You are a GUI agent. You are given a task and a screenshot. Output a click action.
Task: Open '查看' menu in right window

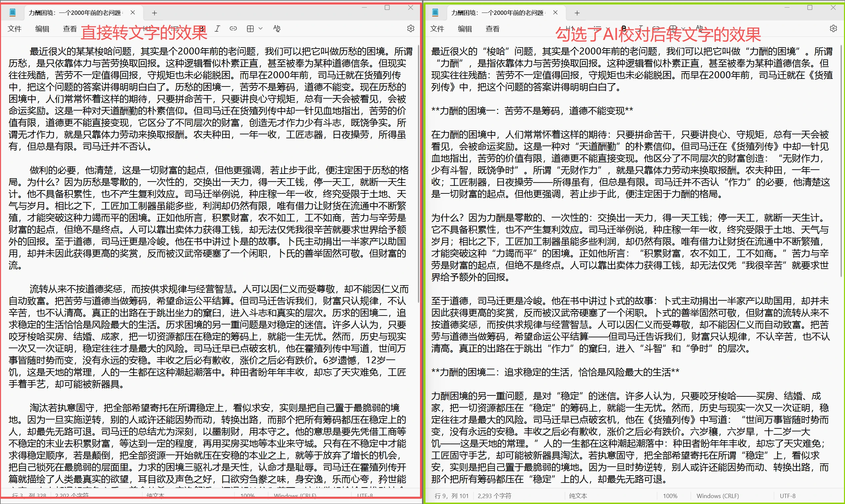[492, 29]
